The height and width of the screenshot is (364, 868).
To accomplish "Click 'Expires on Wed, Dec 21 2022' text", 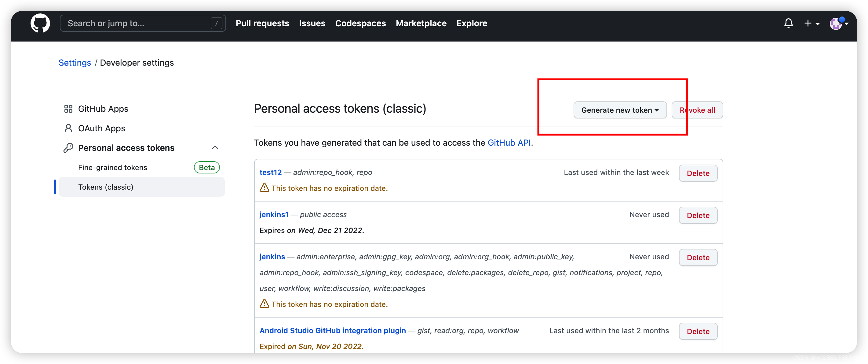I will (312, 230).
